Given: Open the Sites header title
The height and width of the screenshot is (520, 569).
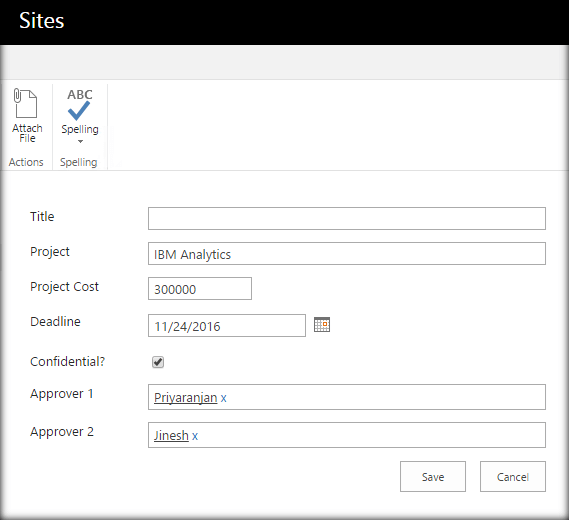Looking at the screenshot, I should [41, 21].
